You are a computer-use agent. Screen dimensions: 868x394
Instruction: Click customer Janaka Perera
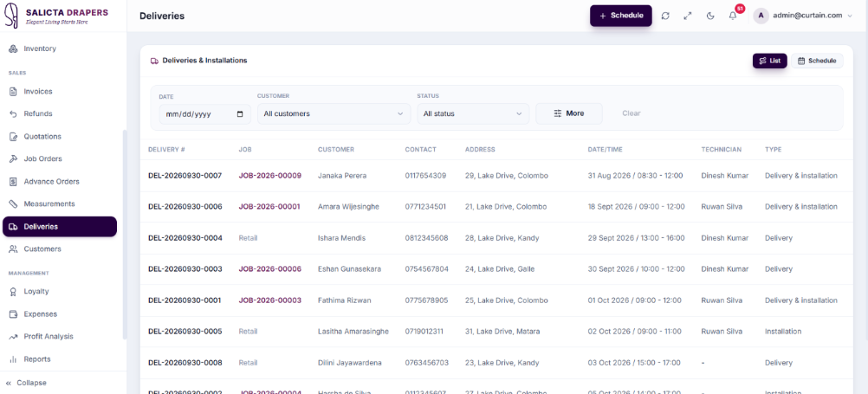[342, 176]
